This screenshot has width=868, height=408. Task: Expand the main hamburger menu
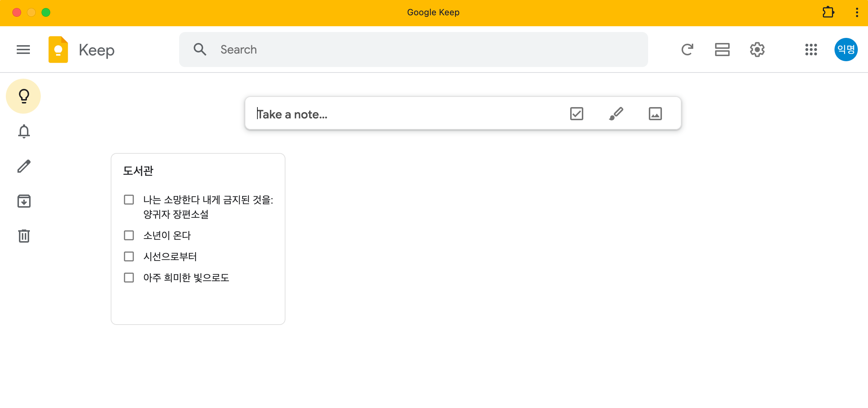click(x=23, y=50)
